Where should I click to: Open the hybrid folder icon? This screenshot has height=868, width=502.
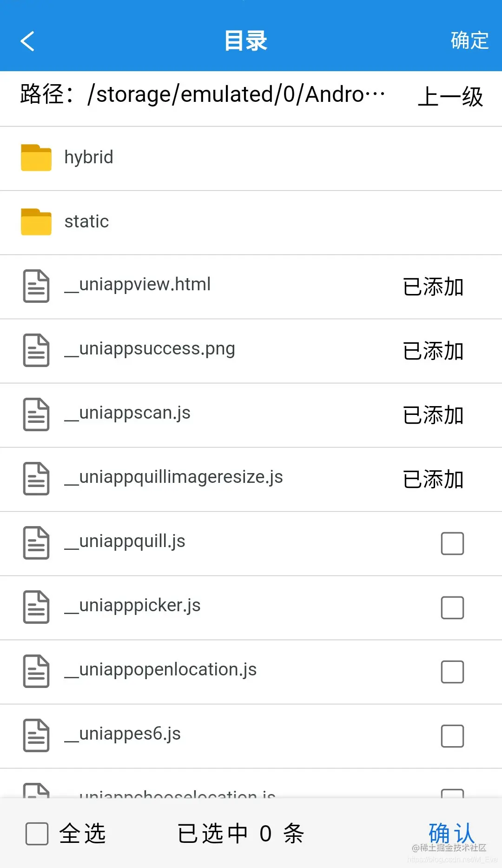click(36, 158)
